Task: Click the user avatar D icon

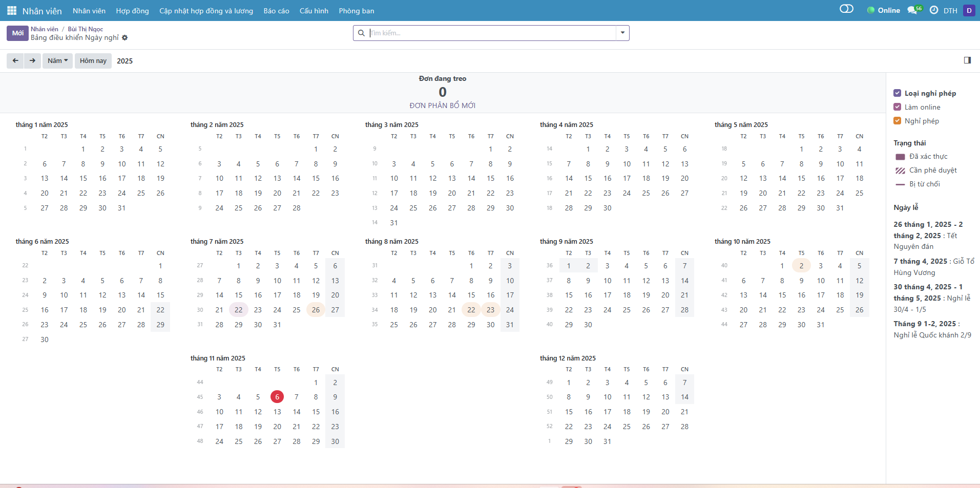Action: (969, 10)
